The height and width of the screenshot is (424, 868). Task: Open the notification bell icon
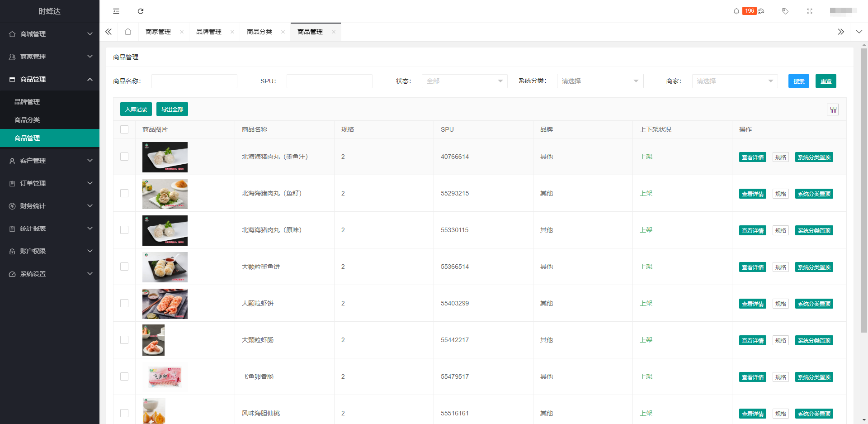(x=736, y=11)
